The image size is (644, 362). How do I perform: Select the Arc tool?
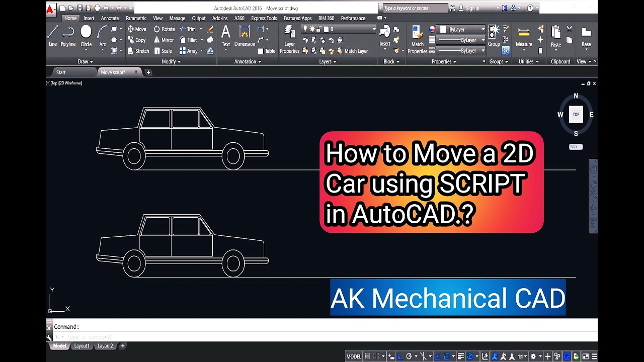point(103,36)
